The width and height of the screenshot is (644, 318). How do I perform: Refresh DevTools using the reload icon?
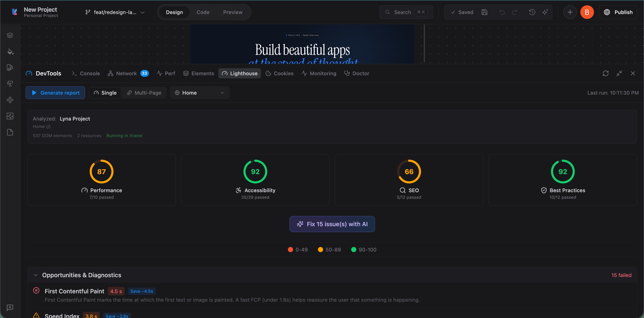tap(605, 73)
